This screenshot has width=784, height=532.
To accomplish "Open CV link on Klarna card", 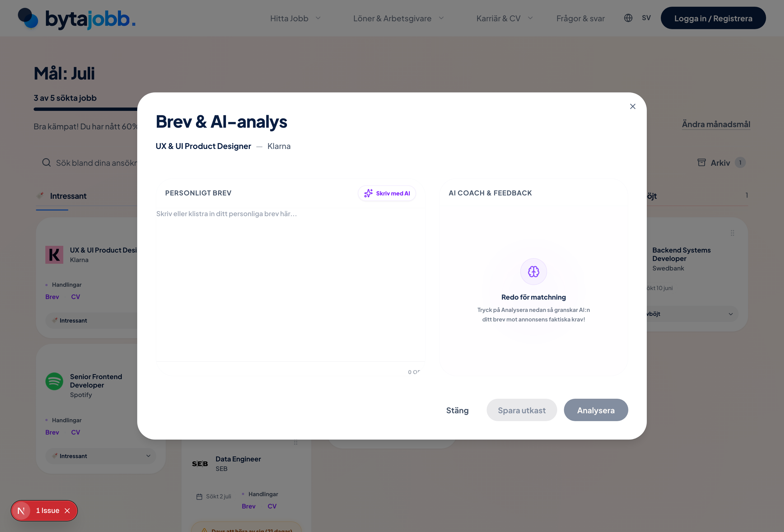I will (76, 297).
